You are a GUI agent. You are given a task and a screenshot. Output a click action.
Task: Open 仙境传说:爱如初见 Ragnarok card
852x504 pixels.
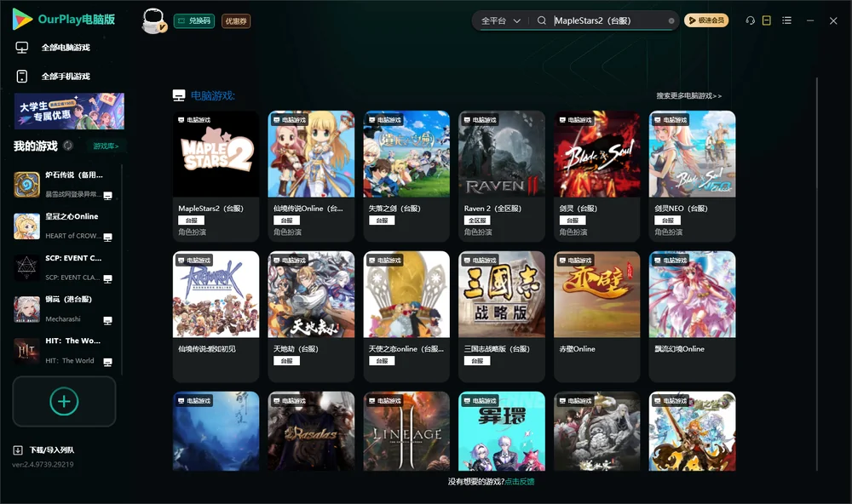pos(216,316)
